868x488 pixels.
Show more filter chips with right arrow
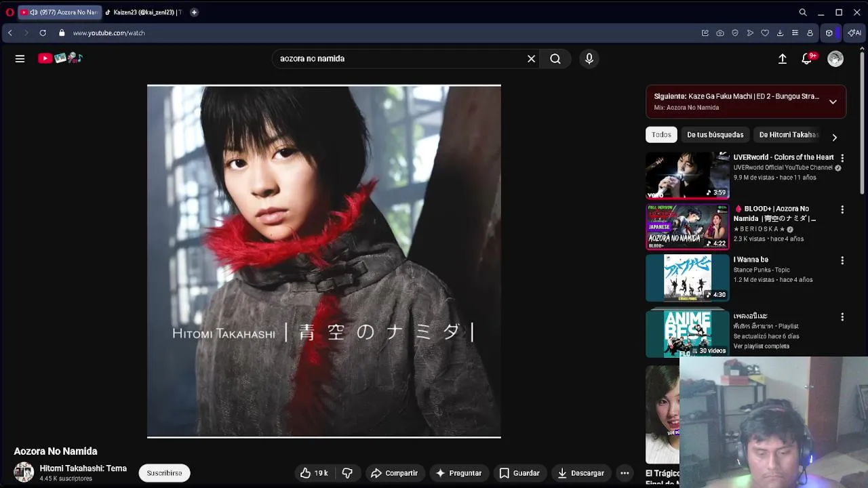(x=835, y=137)
